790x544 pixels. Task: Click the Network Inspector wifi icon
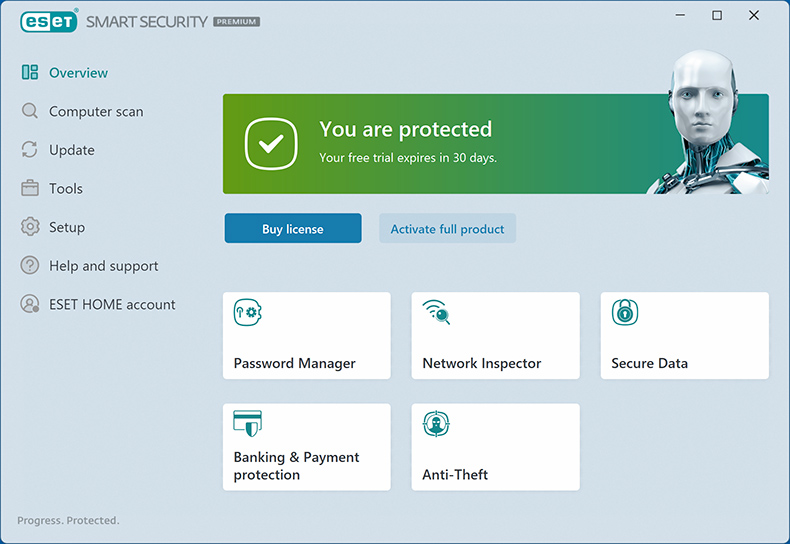coord(436,312)
